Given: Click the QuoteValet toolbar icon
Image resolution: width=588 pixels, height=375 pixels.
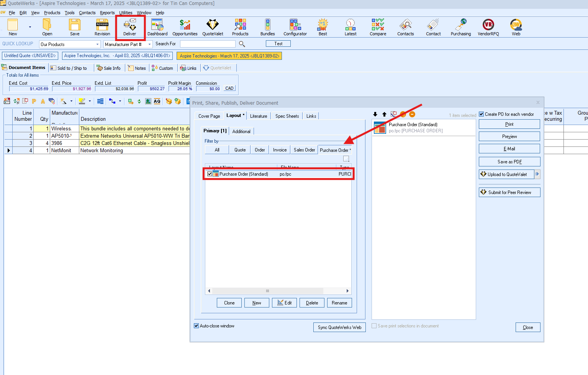Looking at the screenshot, I should [213, 27].
